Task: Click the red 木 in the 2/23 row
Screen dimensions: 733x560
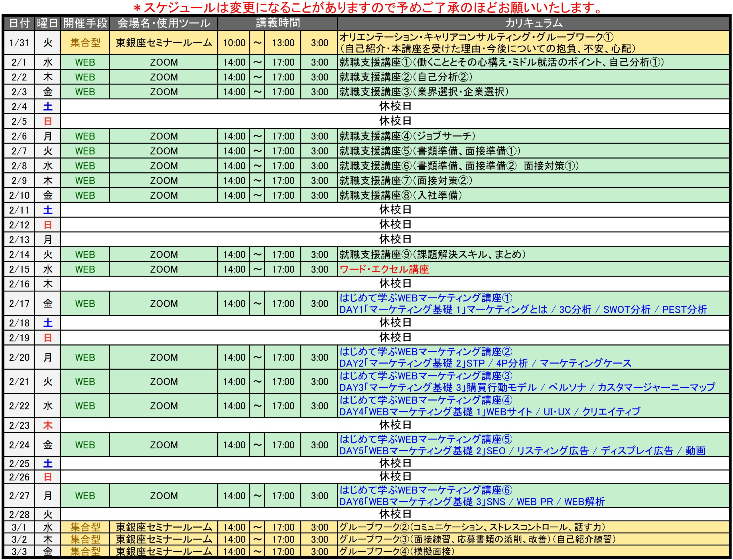Action: 48,425
